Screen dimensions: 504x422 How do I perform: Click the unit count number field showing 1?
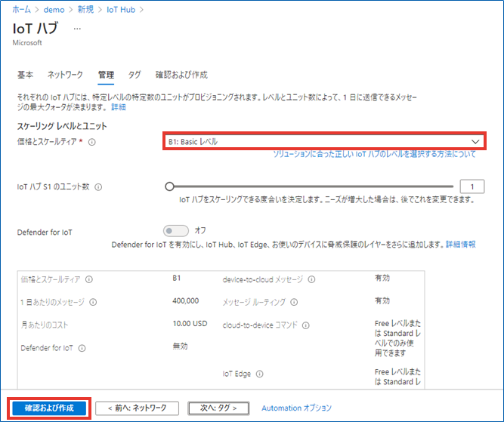tap(472, 186)
